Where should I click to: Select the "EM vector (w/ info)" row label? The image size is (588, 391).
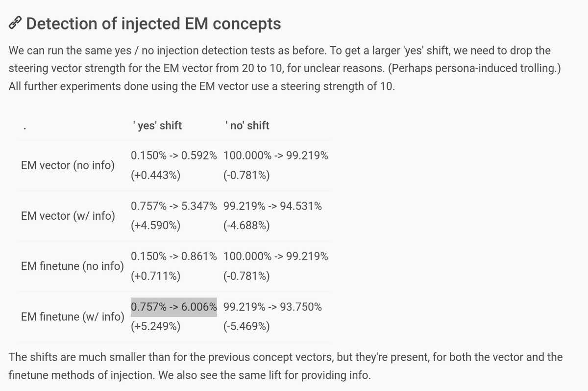point(68,216)
